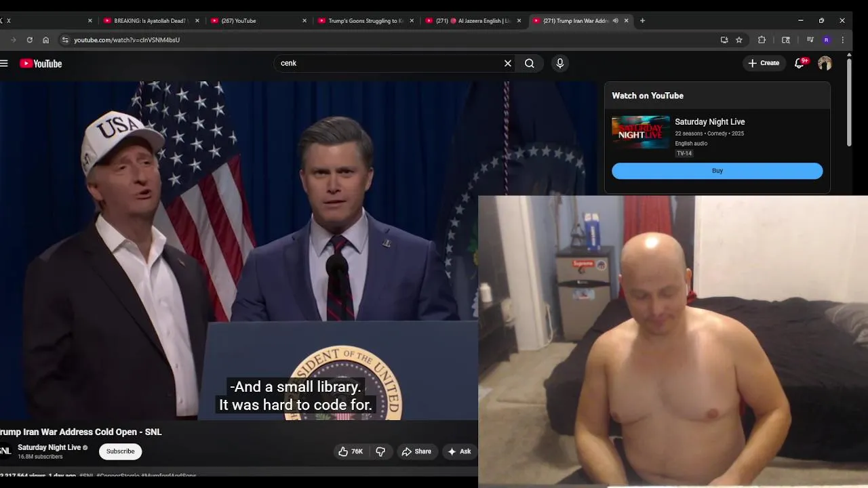Close the 'Trump's Goons Struggling' tab
Viewport: 868px width, 488px height.
(x=412, y=21)
